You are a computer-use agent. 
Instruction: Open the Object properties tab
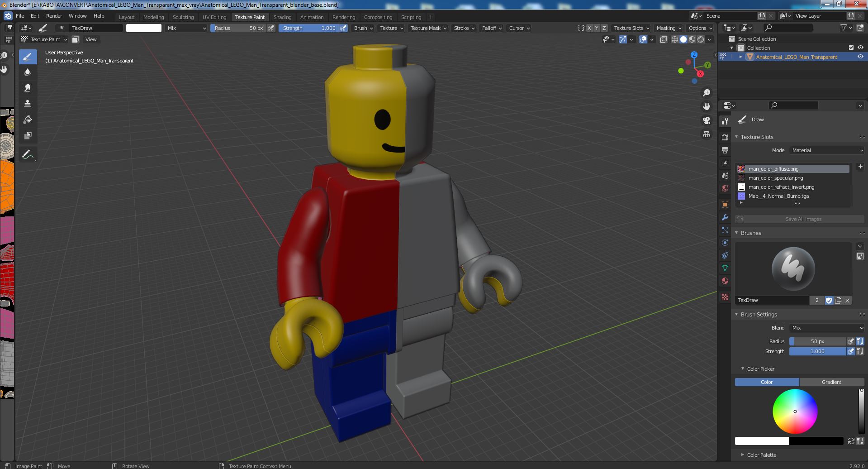pyautogui.click(x=725, y=205)
